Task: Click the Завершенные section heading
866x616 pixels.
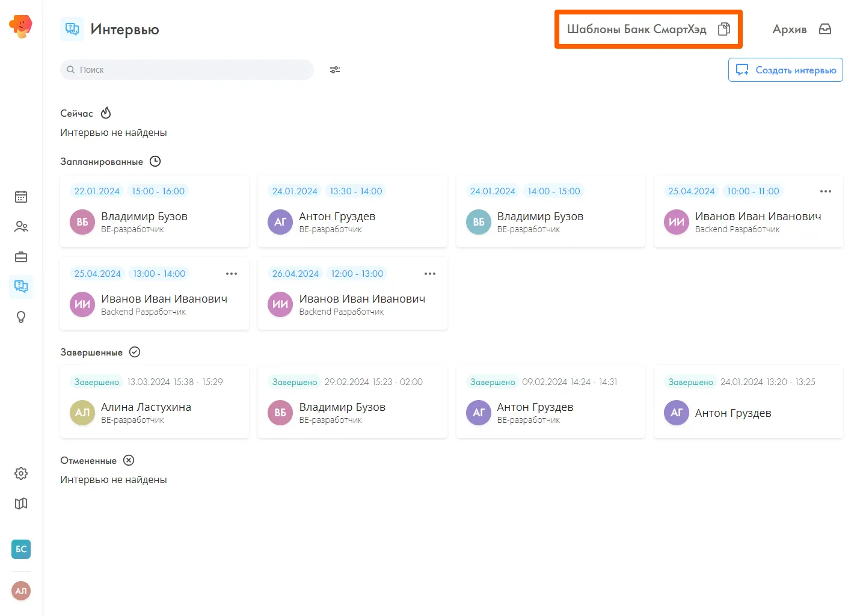Action: coord(91,352)
